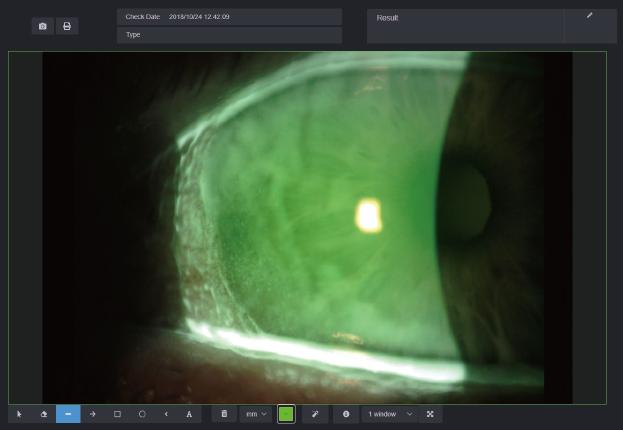
Task: Select the rectangle shape tool
Action: coord(117,414)
